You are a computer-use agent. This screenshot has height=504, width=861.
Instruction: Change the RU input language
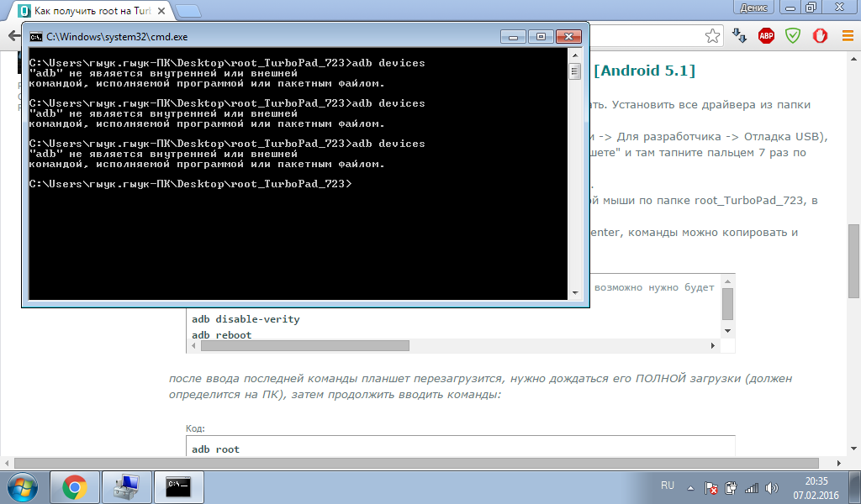click(667, 486)
